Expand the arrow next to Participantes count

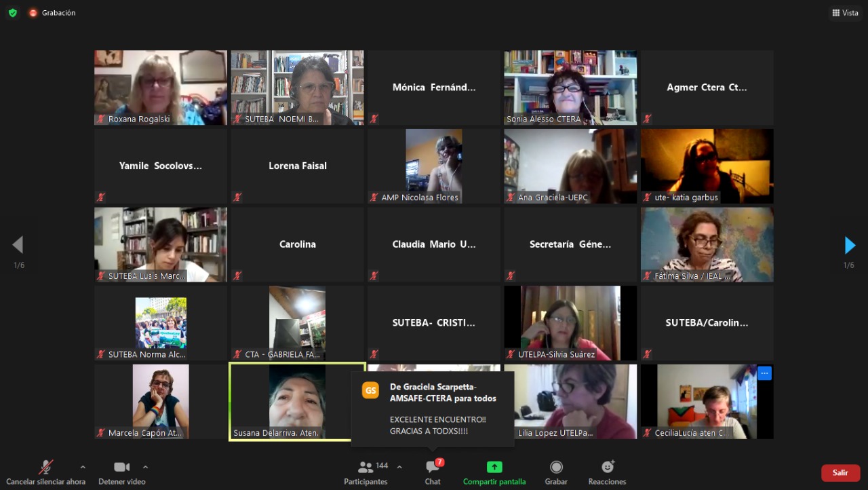tap(399, 467)
